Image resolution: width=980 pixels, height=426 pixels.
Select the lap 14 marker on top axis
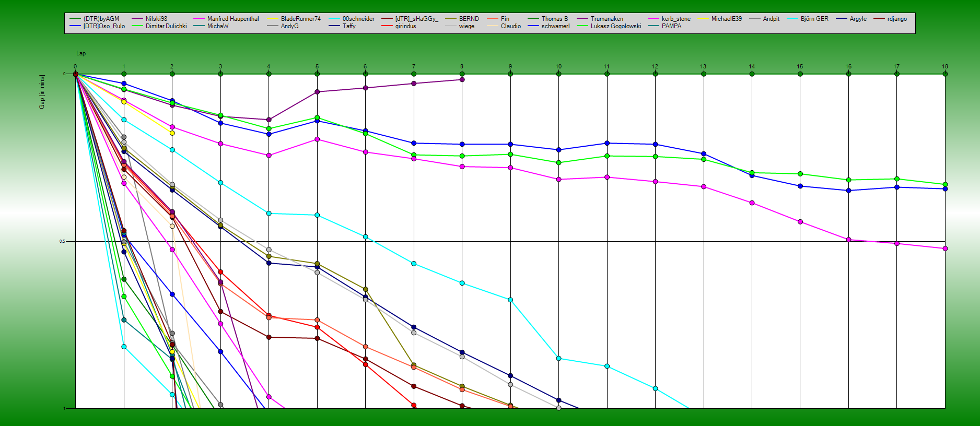(752, 74)
